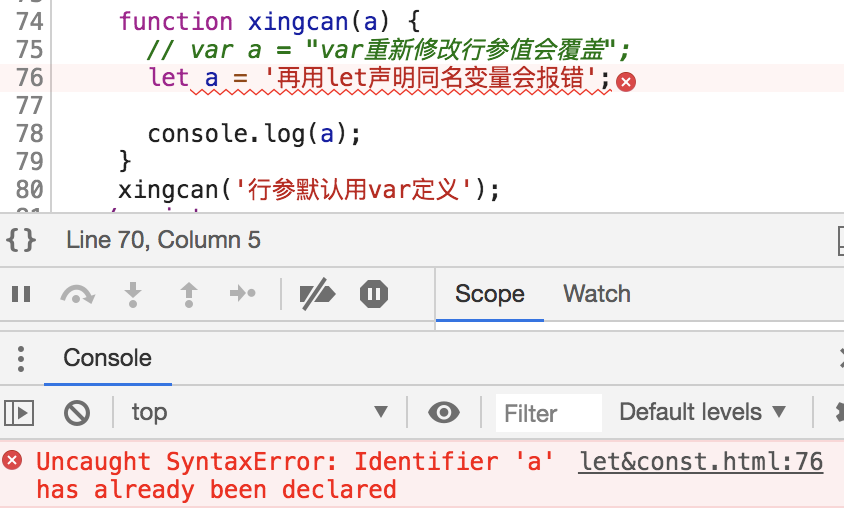Click the step into function arrow
Image resolution: width=844 pixels, height=514 pixels.
132,294
